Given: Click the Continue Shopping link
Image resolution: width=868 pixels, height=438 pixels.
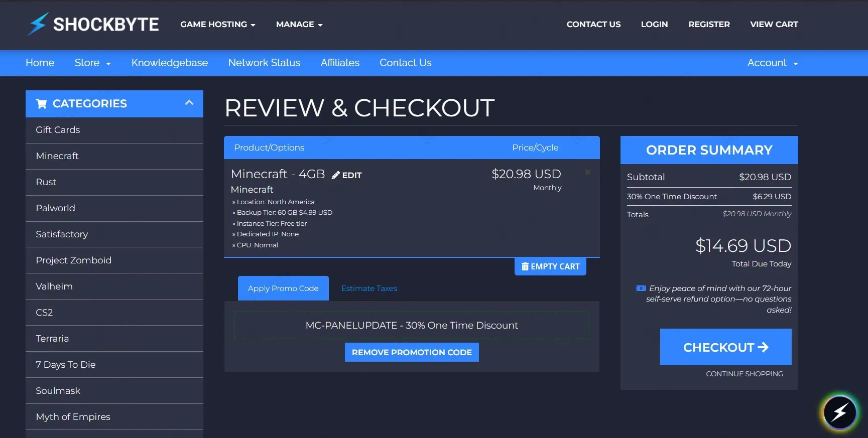Looking at the screenshot, I should click(744, 374).
